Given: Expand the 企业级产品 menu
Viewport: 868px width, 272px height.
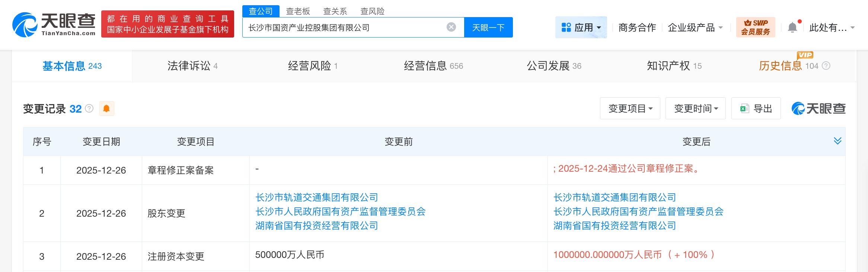Looking at the screenshot, I should pyautogui.click(x=695, y=27).
